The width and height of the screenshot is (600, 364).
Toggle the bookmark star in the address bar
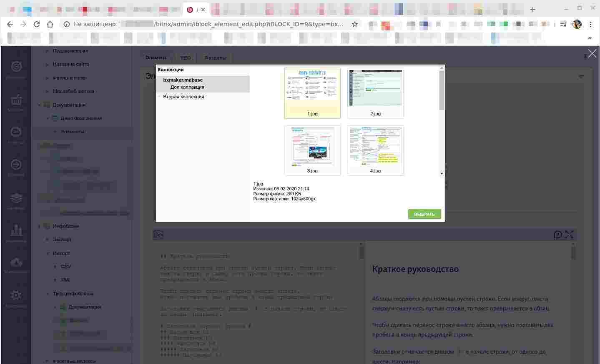354,24
